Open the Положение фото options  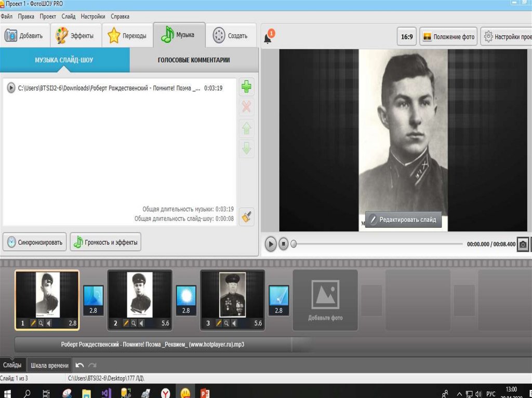pyautogui.click(x=448, y=37)
